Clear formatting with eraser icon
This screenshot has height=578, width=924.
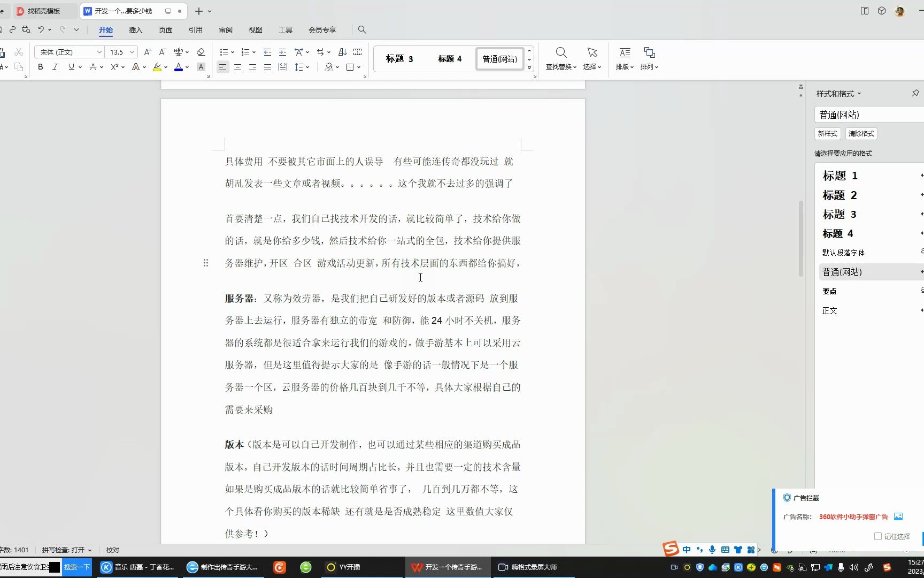[201, 52]
